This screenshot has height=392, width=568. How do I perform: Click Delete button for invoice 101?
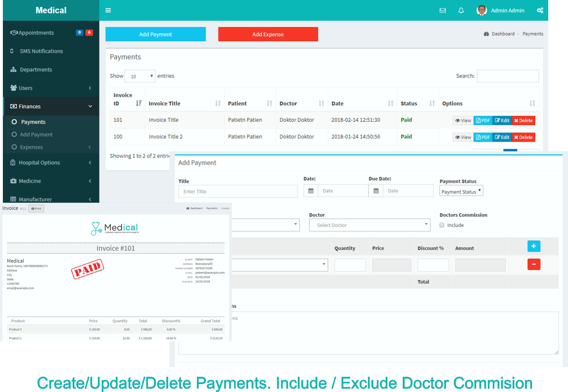coord(523,121)
